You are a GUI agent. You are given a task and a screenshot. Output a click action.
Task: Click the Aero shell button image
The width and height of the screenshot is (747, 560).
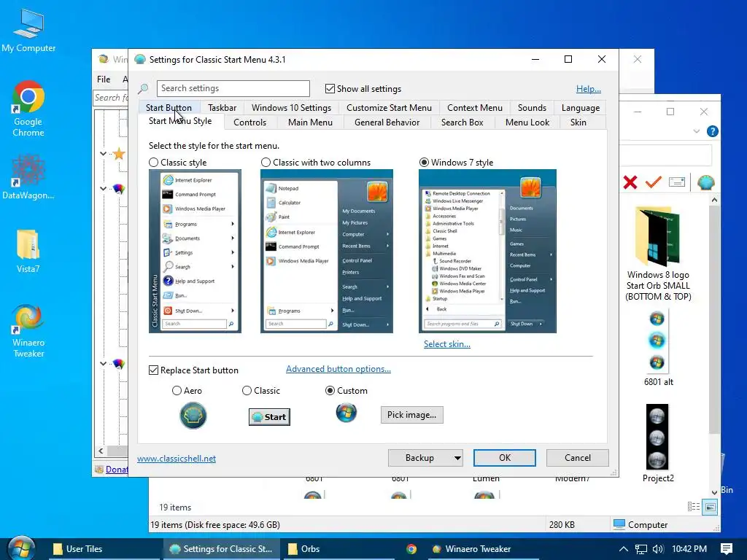(x=193, y=415)
